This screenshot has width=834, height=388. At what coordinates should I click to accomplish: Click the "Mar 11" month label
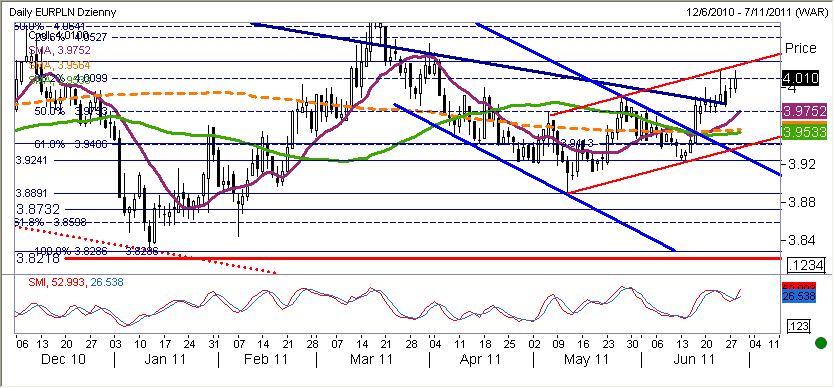372,360
